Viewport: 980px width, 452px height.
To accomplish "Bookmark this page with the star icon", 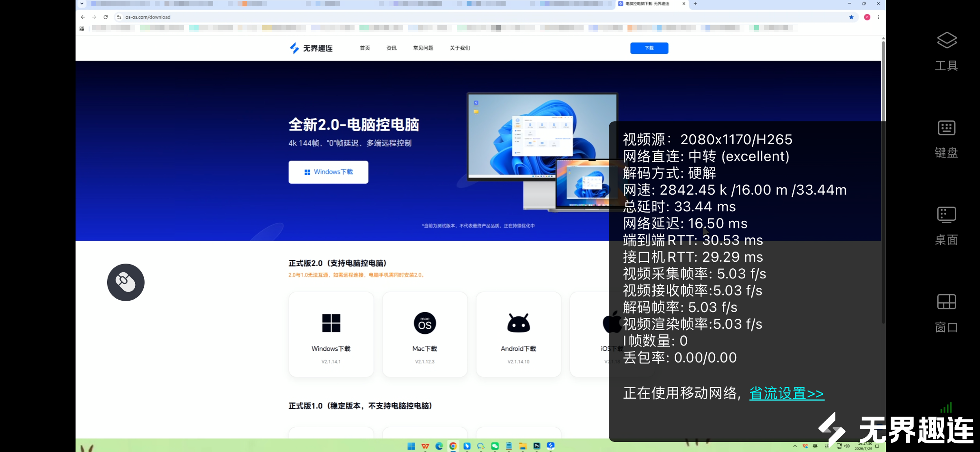I will (x=851, y=17).
